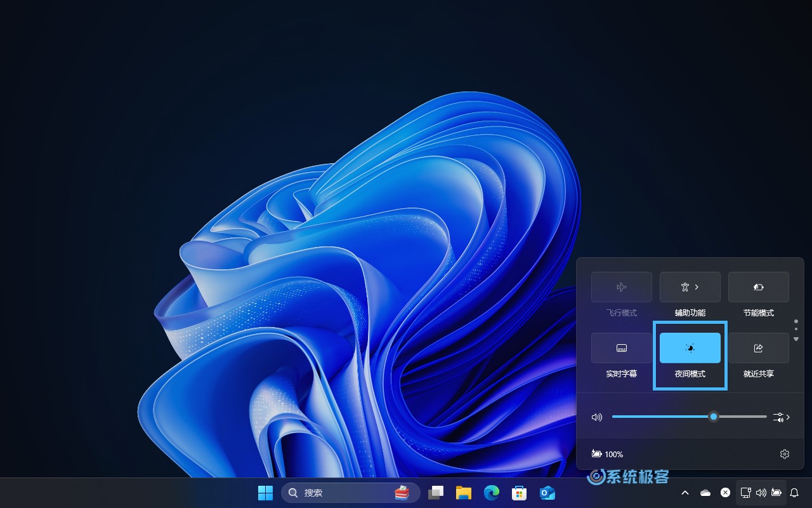812x508 pixels.
Task: Toggle Nearby sharing (就近共享) tile
Action: tap(758, 348)
